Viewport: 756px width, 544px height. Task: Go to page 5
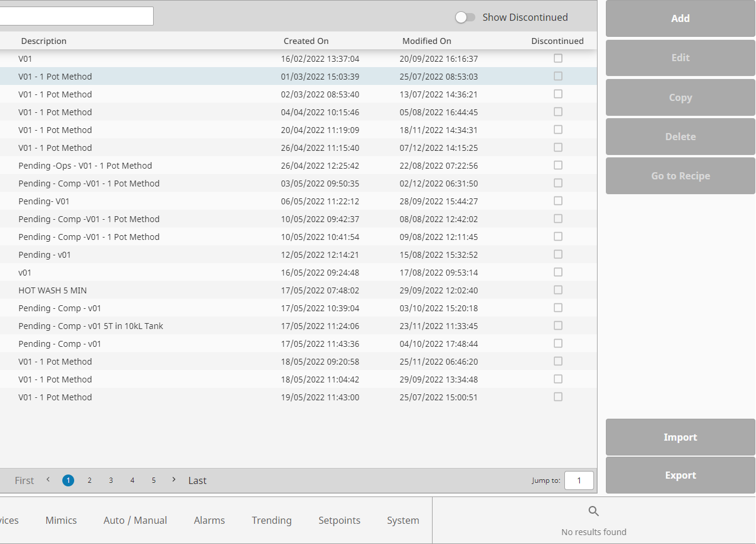154,480
